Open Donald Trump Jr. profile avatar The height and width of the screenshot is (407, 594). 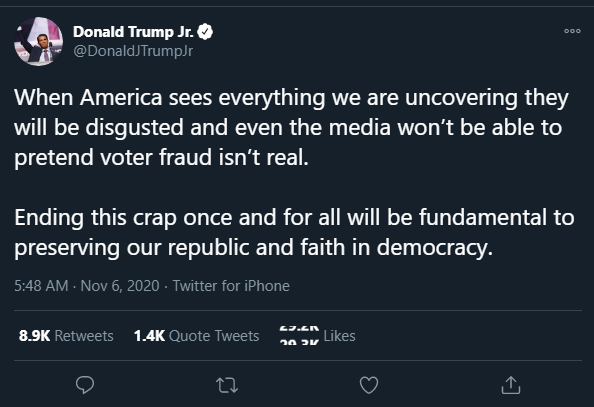coord(38,41)
